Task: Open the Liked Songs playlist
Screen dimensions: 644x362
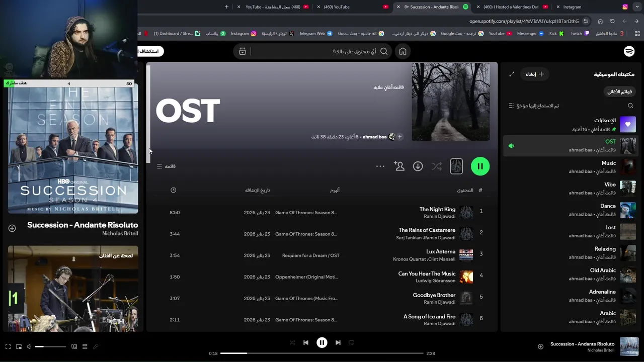Action: coord(571,124)
